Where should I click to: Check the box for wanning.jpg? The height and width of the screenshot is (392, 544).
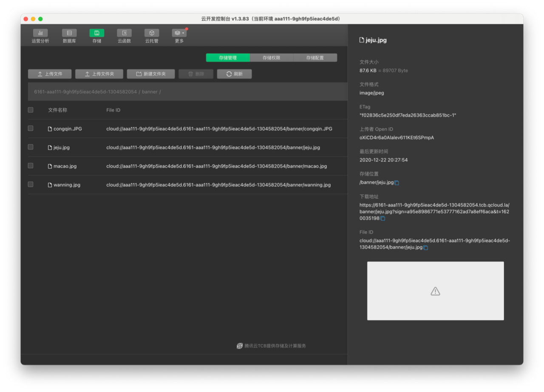[31, 184]
